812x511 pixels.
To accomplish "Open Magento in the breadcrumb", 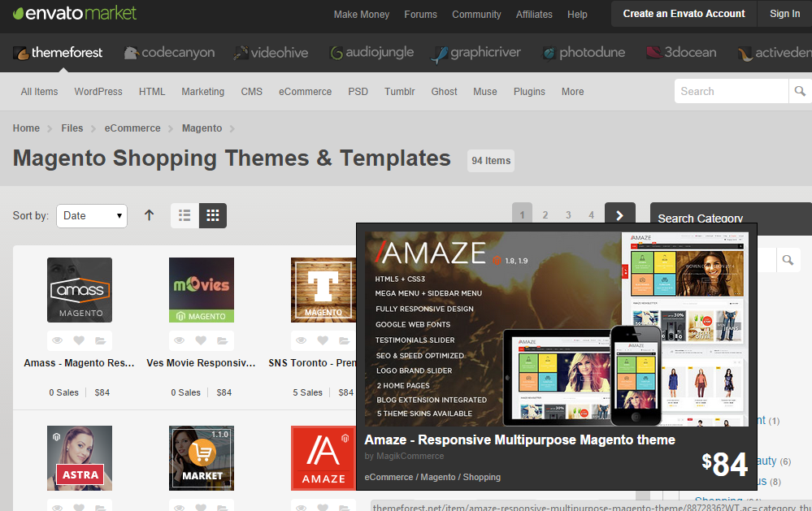I will point(202,128).
